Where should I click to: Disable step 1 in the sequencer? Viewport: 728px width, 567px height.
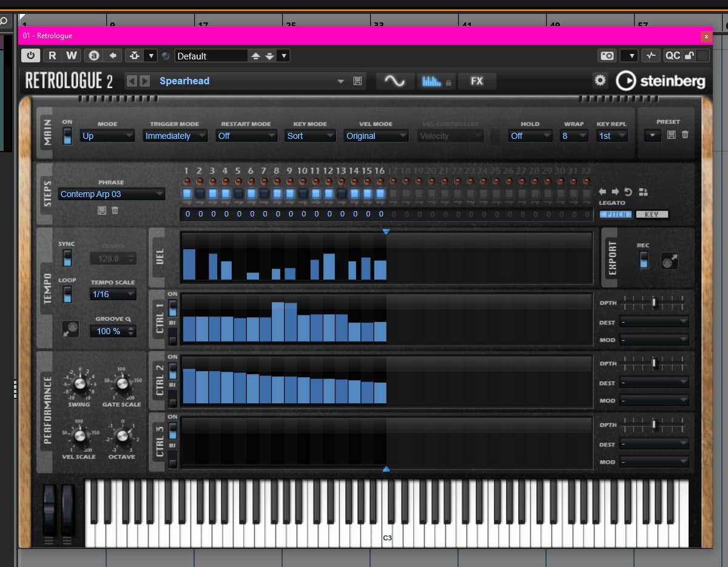tap(187, 194)
